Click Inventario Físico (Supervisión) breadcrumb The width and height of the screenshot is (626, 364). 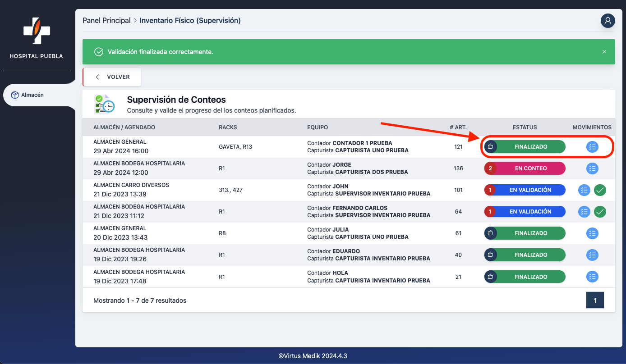tap(190, 21)
